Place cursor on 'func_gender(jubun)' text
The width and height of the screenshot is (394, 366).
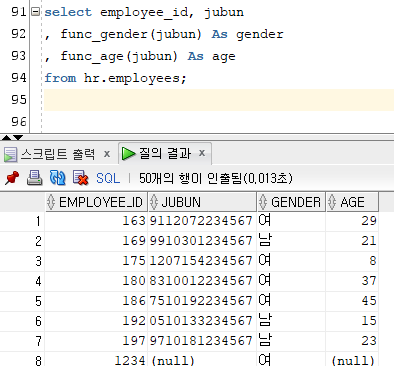(x=131, y=35)
